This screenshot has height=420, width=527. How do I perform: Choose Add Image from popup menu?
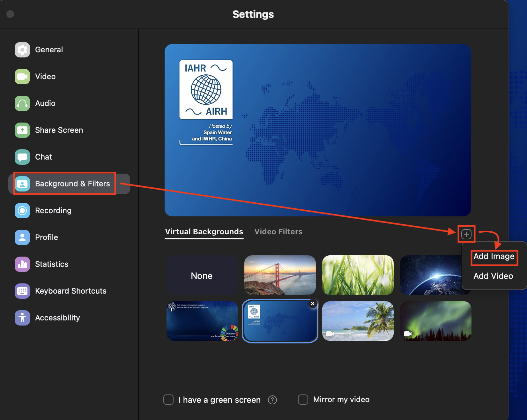[494, 257]
